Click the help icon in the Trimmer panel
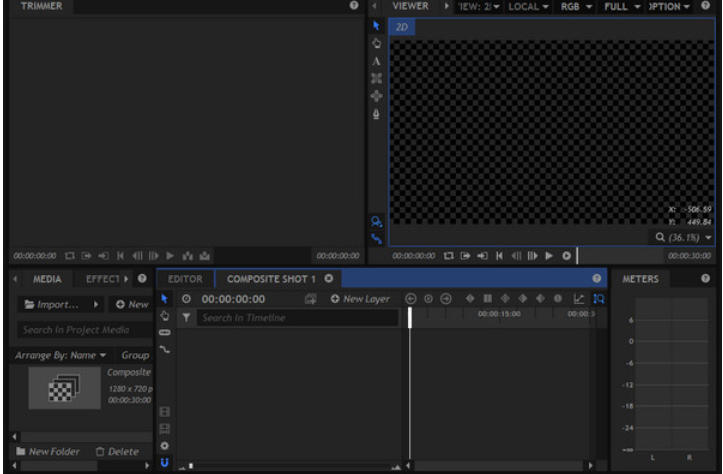Screen dimensions: 723x474 pos(353,6)
